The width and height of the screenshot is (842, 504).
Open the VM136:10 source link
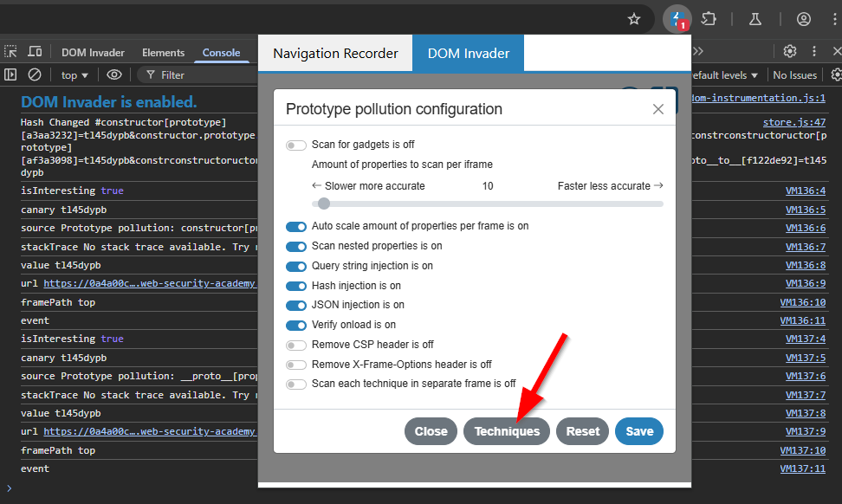coord(803,302)
